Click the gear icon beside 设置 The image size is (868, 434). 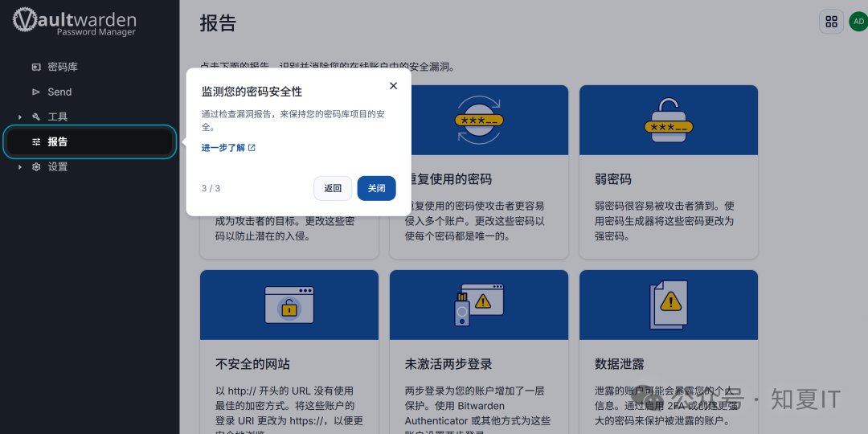click(x=36, y=166)
